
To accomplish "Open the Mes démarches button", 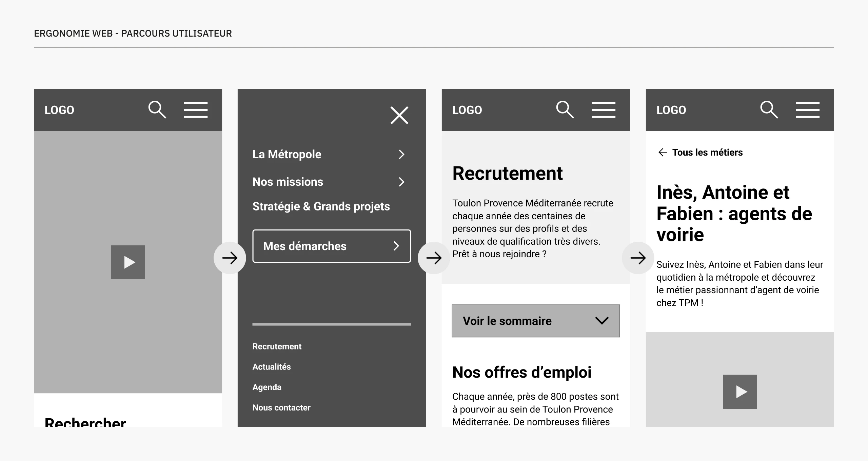I will coord(332,246).
